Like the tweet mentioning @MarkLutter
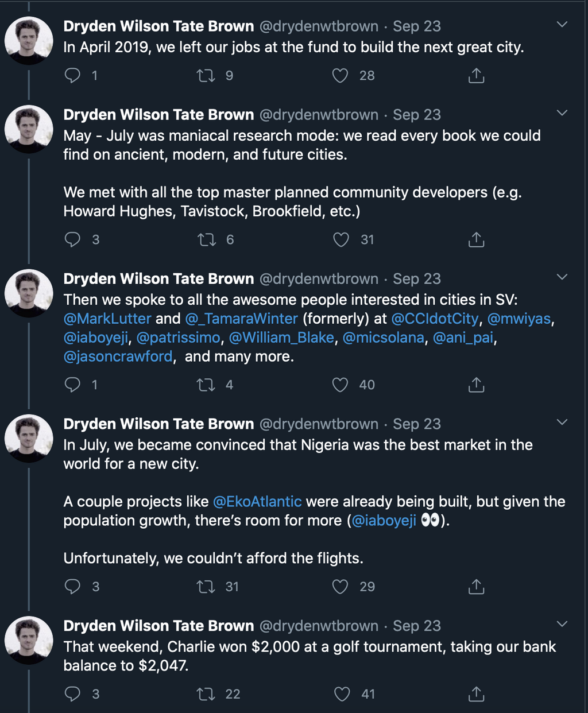588x713 pixels. 341,385
